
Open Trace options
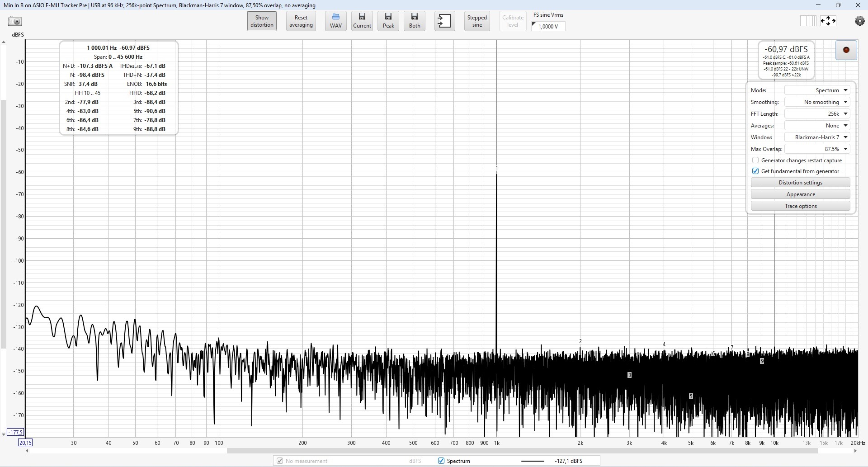point(801,206)
